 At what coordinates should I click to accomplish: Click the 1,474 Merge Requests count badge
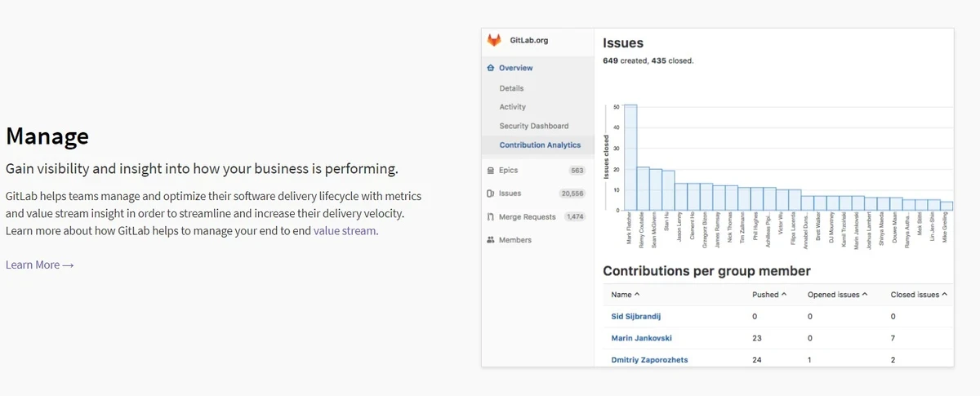pyautogui.click(x=574, y=217)
